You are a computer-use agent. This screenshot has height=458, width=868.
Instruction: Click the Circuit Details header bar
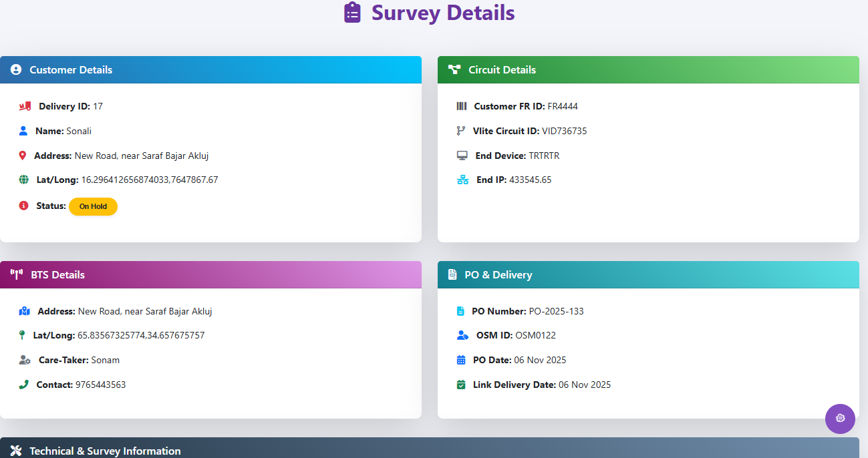point(648,69)
